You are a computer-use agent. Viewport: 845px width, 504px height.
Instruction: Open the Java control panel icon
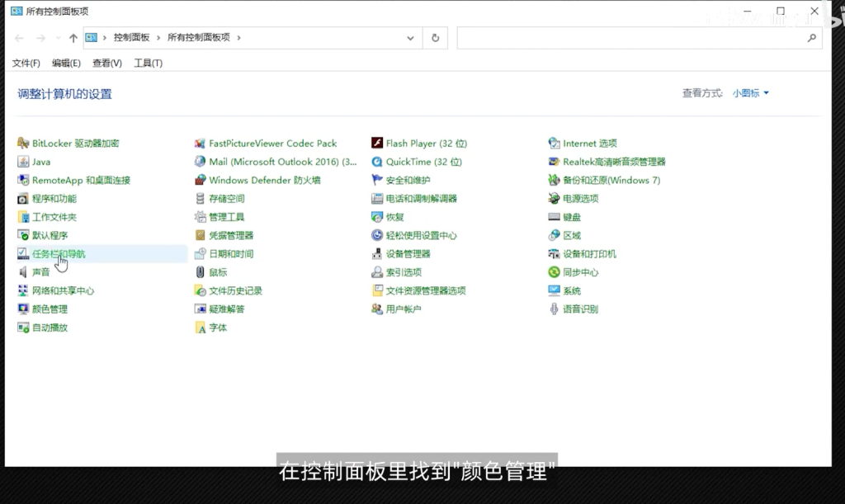click(22, 162)
